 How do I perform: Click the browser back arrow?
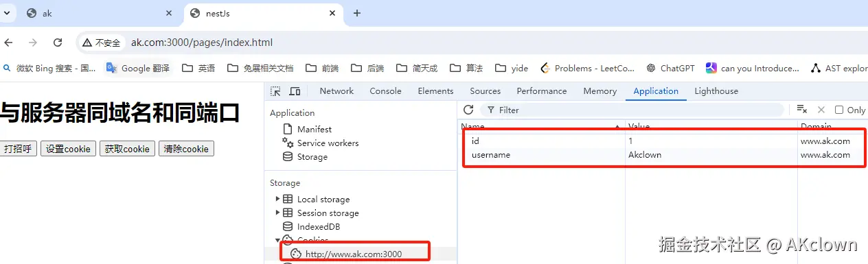point(8,43)
